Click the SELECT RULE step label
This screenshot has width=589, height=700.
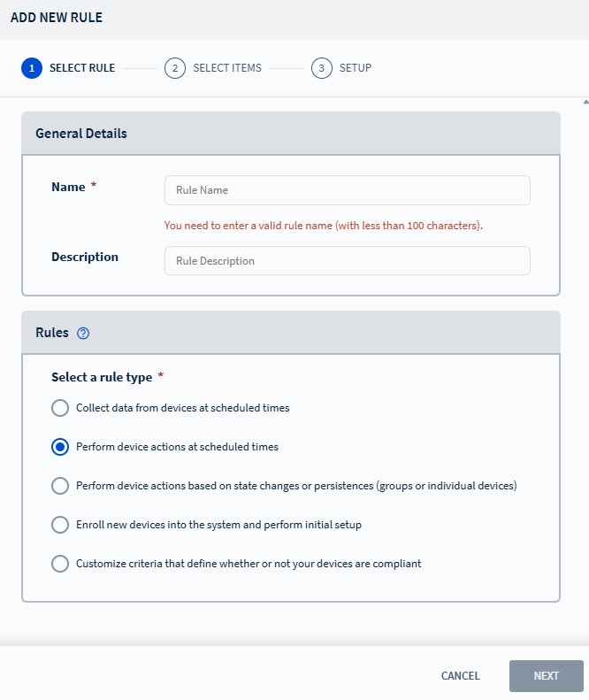tap(82, 68)
